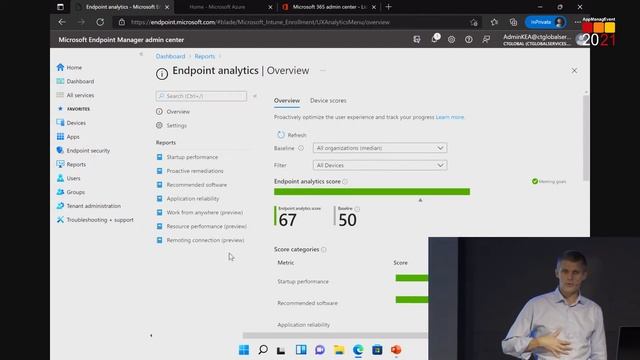Image resolution: width=640 pixels, height=360 pixels.
Task: Show info tooltip next to Baseline label
Action: [x=301, y=148]
